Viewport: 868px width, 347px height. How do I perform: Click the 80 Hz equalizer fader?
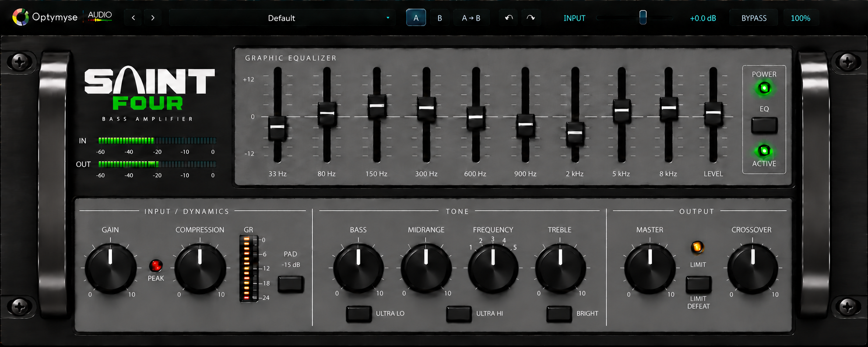click(x=327, y=113)
